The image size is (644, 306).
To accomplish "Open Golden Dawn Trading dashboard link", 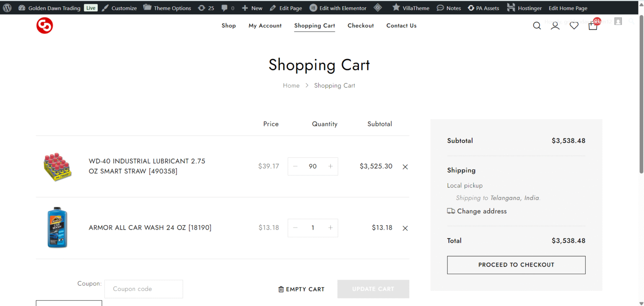I will pos(49,8).
